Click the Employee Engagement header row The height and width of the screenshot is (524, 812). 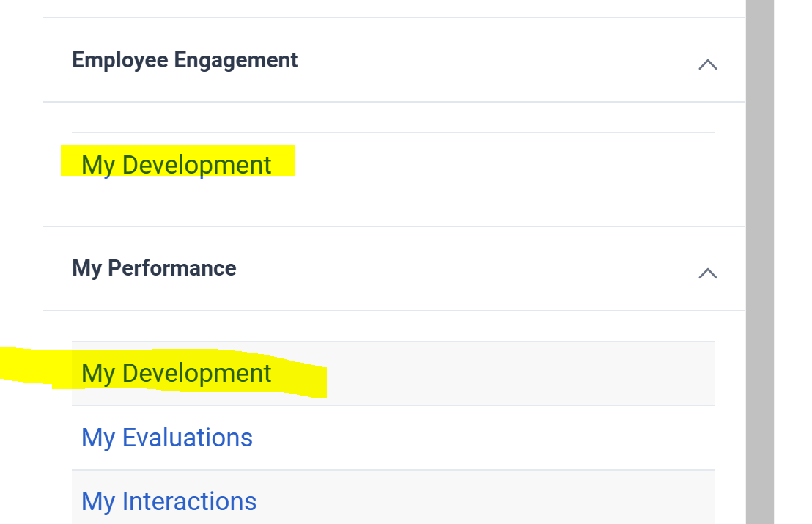(x=393, y=60)
